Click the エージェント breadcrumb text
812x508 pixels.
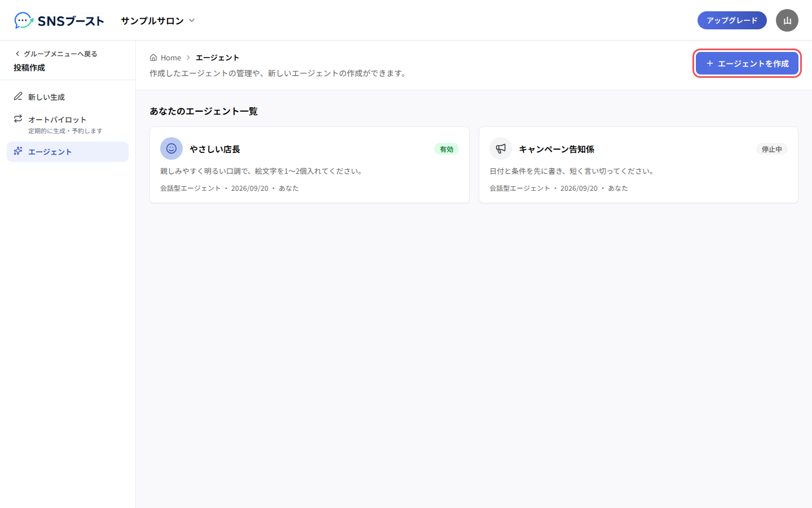click(217, 58)
